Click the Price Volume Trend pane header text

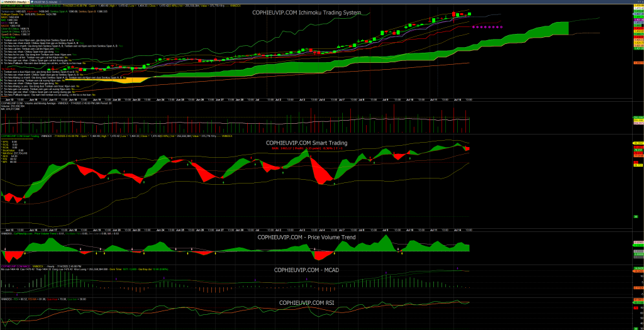pyautogui.click(x=60, y=234)
